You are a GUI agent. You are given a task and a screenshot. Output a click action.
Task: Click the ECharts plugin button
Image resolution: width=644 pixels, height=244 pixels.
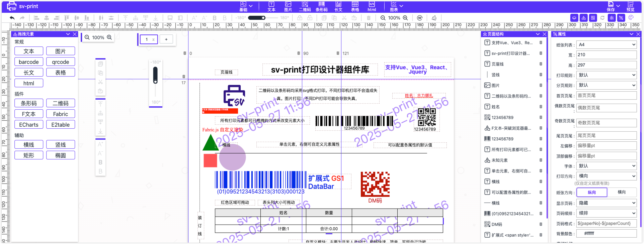(29, 125)
